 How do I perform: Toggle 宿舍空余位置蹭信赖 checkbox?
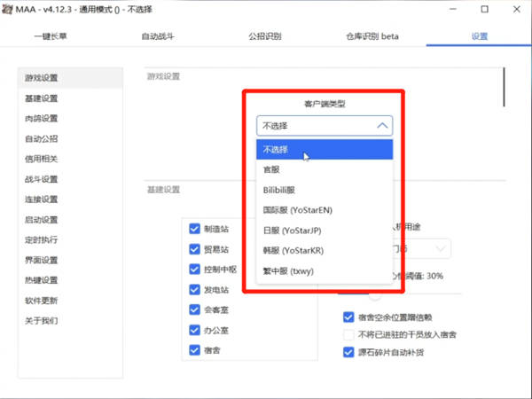click(x=348, y=317)
